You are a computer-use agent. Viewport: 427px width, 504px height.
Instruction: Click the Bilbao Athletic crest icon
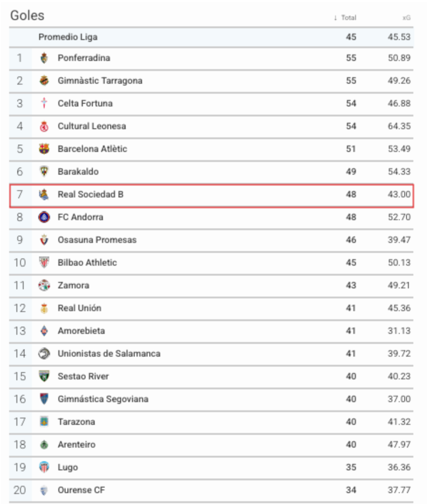point(44,262)
